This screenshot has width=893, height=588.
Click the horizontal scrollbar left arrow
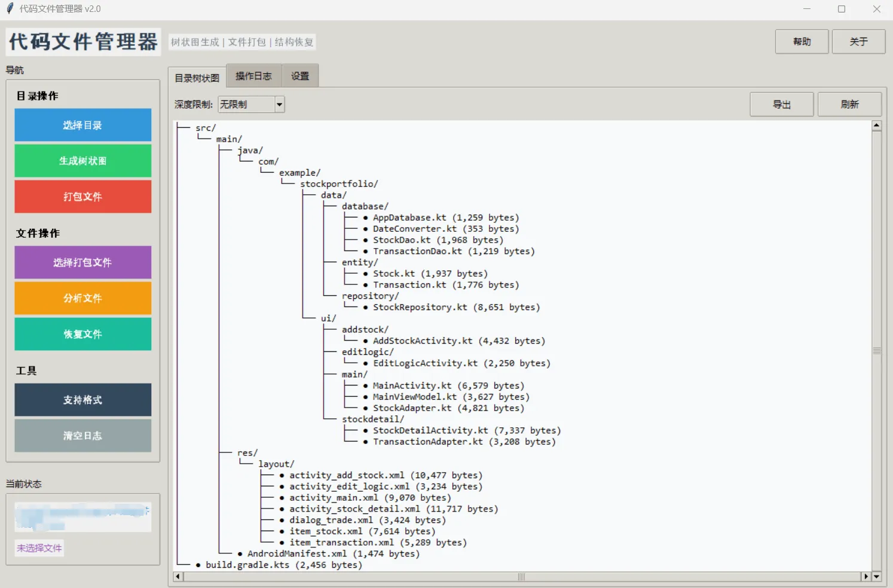tap(178, 577)
